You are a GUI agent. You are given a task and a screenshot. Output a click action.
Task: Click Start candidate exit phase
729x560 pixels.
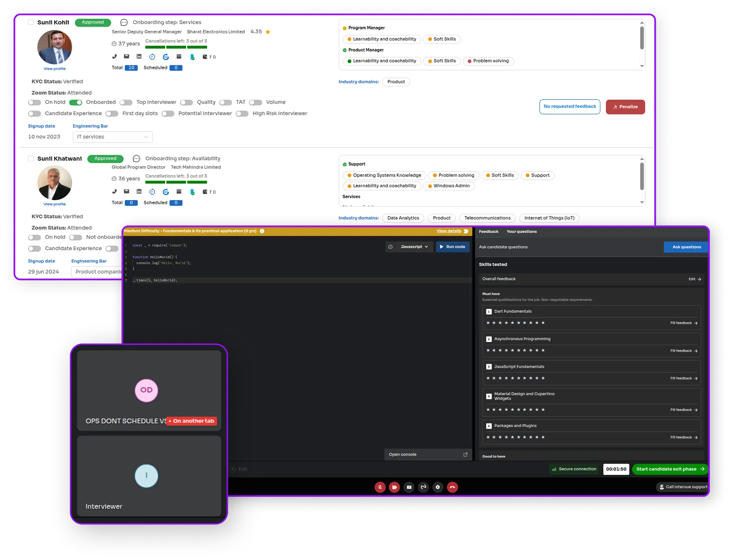670,469
